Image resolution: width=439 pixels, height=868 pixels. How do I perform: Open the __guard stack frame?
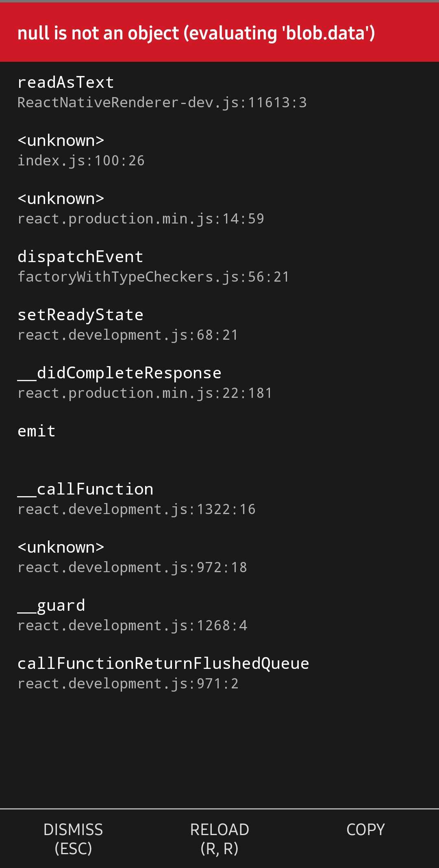51,605
